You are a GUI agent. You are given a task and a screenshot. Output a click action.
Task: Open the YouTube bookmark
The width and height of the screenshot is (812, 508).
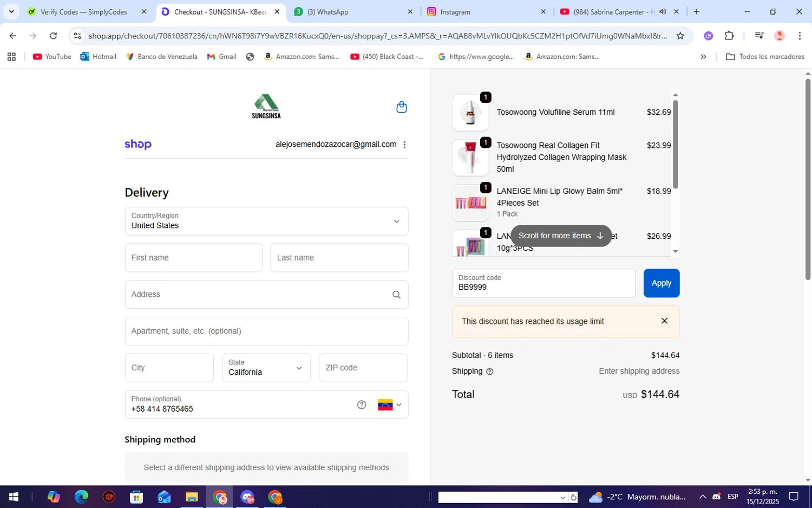pyautogui.click(x=52, y=56)
